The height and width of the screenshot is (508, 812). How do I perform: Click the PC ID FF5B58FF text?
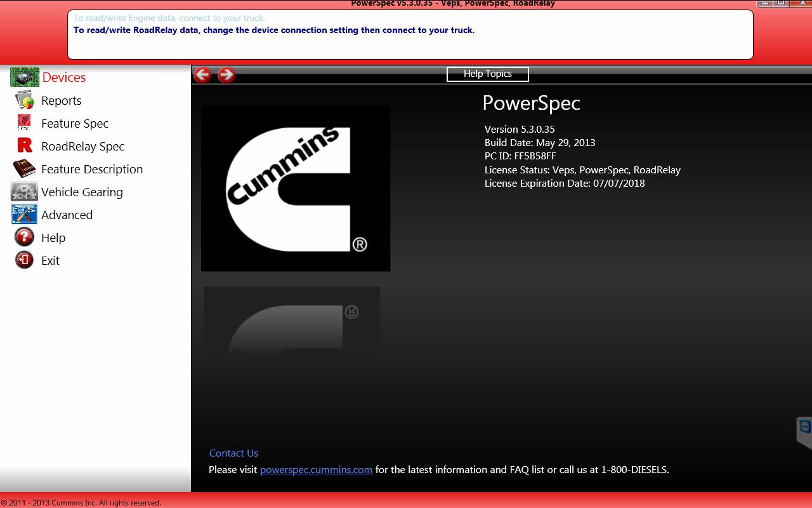click(x=520, y=156)
